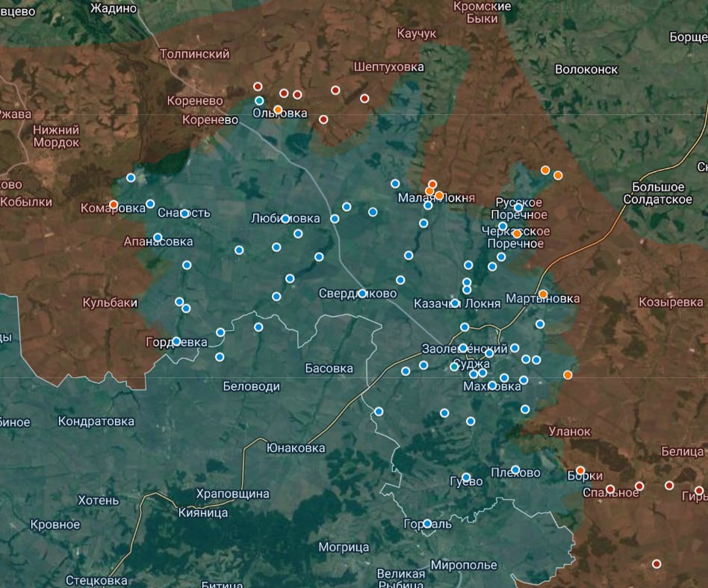Select the Уланок place label
This screenshot has width=708, height=588.
coord(569,432)
